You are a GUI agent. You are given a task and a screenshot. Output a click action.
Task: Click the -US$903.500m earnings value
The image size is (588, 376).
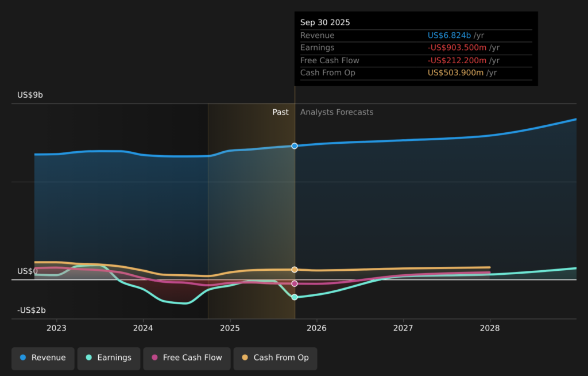point(457,48)
